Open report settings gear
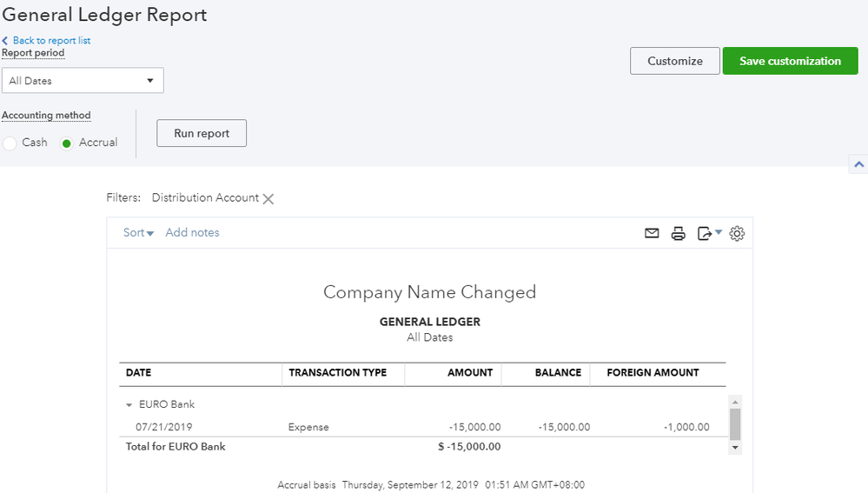The image size is (868, 493). pos(737,233)
